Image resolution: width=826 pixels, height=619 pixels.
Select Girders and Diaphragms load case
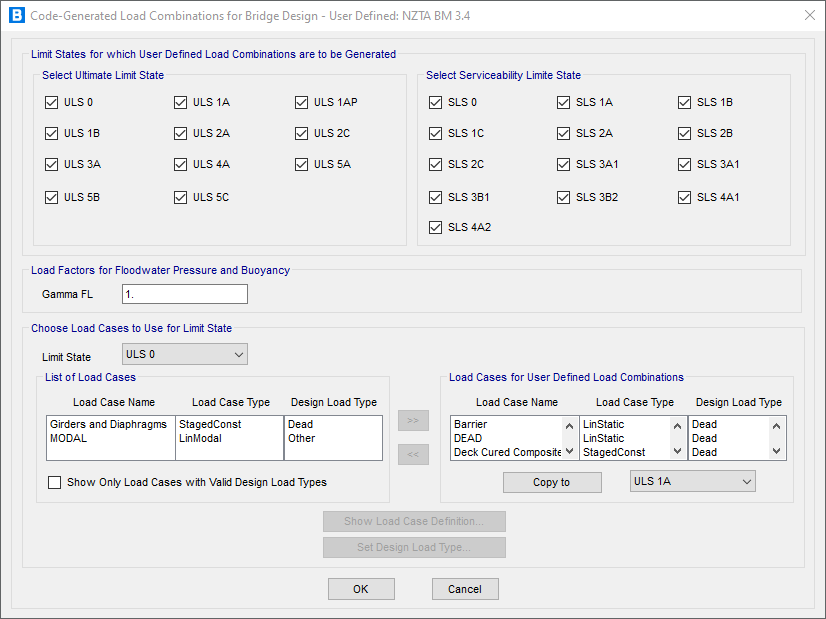109,424
